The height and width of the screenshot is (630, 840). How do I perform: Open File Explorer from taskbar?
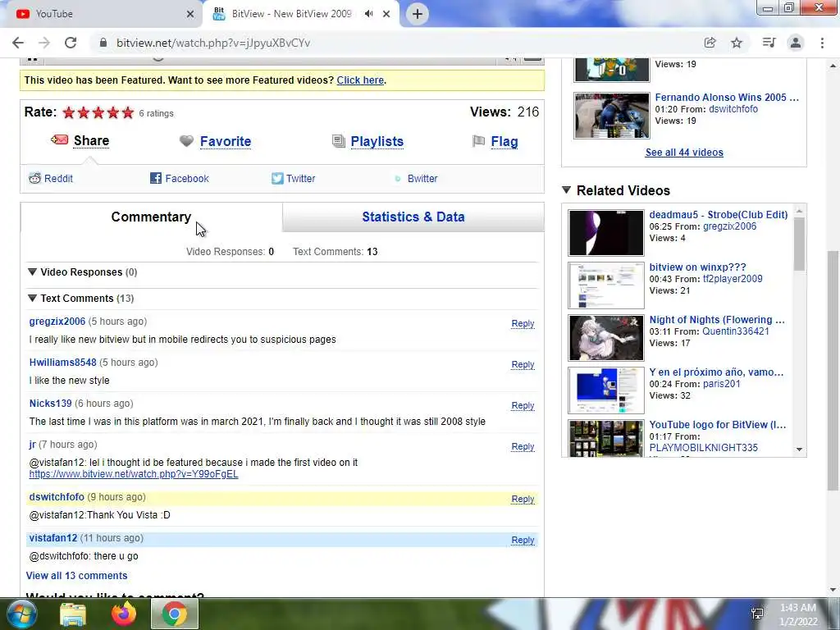[x=73, y=614]
